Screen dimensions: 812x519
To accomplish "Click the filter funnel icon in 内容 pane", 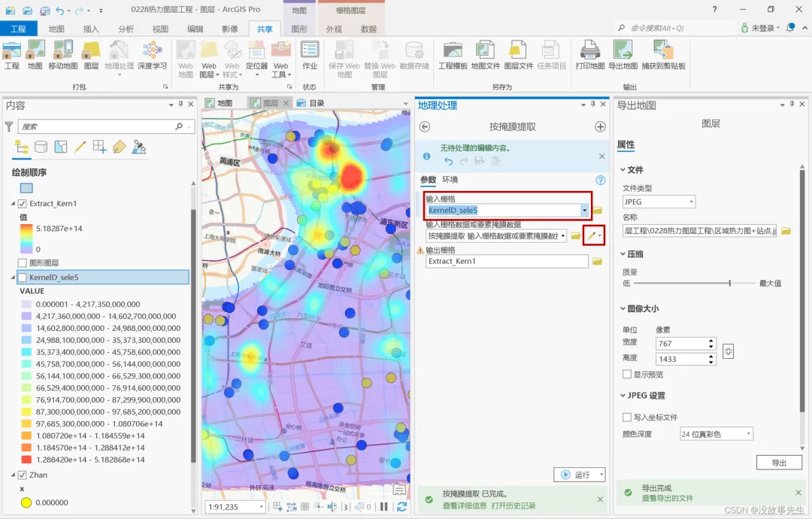I will click(x=9, y=126).
